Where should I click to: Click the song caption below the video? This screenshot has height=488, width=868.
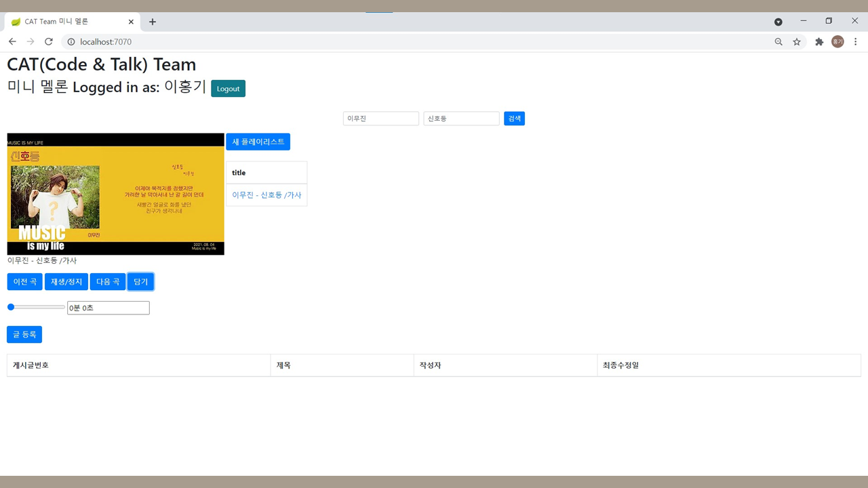pyautogui.click(x=42, y=260)
